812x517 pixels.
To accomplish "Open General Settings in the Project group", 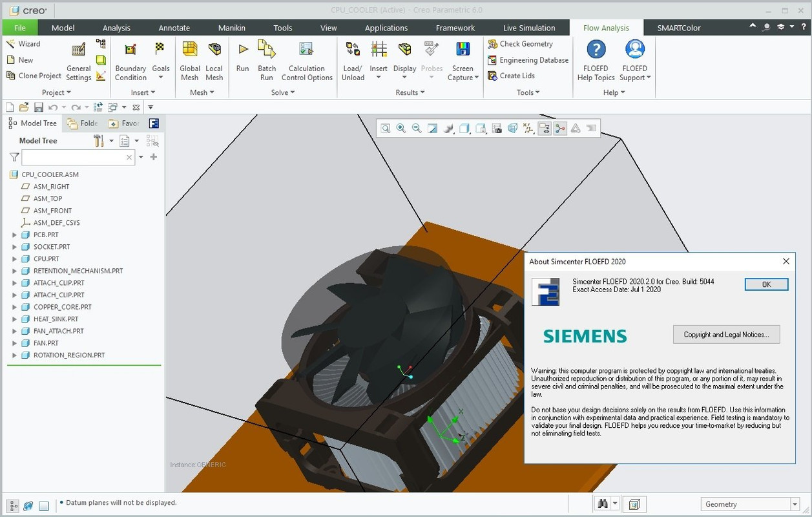I will 79,62.
